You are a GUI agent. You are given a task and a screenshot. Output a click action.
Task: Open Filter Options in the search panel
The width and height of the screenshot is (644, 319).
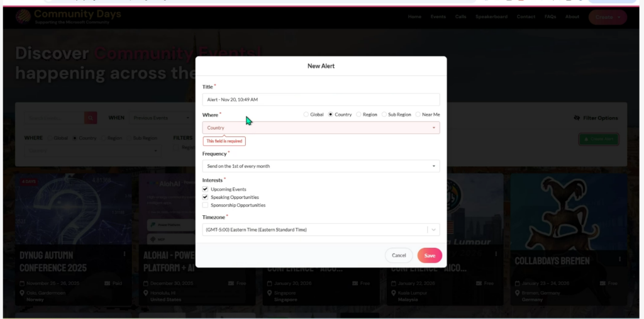tap(596, 118)
